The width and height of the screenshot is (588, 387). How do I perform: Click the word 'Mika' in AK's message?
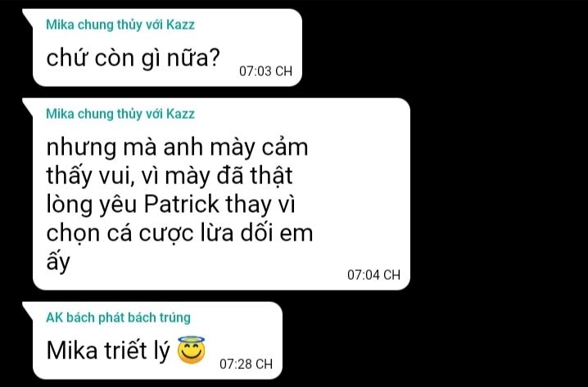click(71, 351)
